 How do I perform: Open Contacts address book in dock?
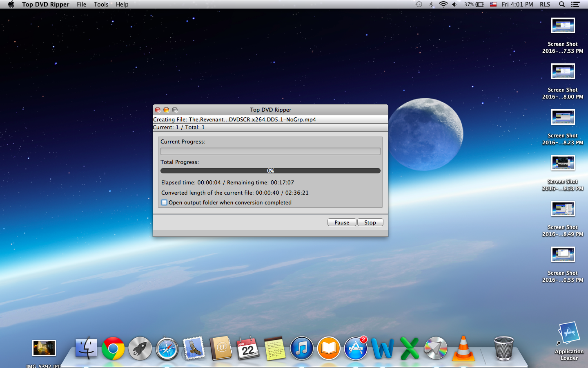(221, 348)
